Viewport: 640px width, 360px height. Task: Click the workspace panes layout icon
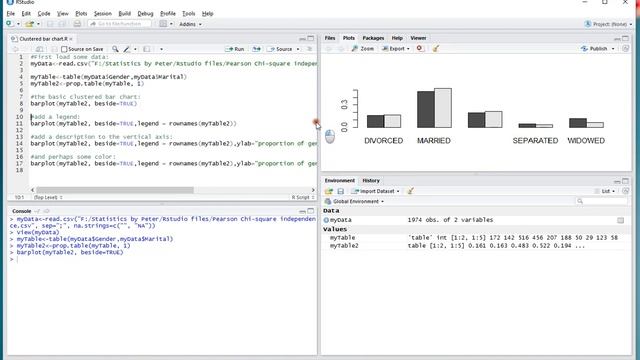(x=163, y=24)
